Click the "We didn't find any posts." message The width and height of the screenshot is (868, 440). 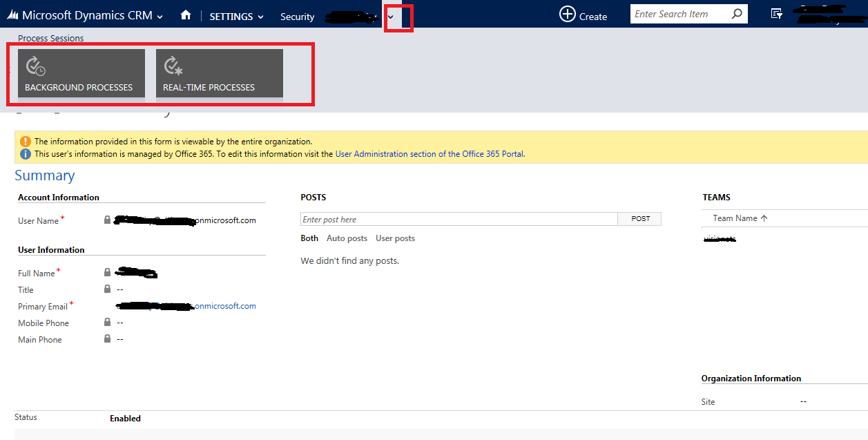[350, 260]
